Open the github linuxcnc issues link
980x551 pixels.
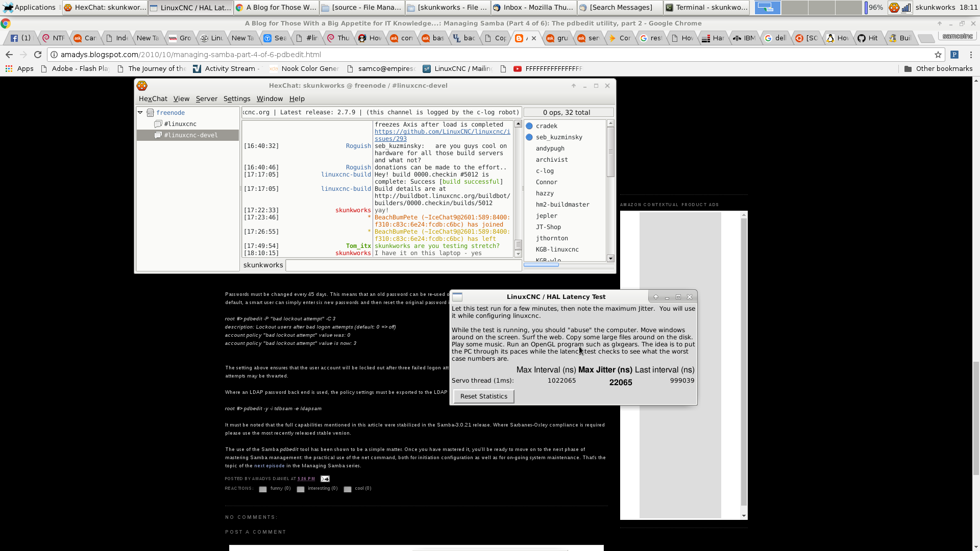442,135
